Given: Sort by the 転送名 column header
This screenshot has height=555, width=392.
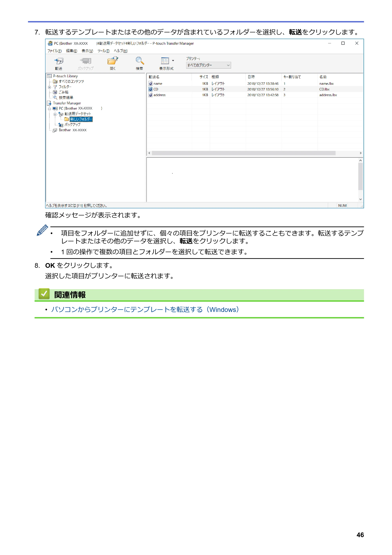Looking at the screenshot, I should click(169, 77).
